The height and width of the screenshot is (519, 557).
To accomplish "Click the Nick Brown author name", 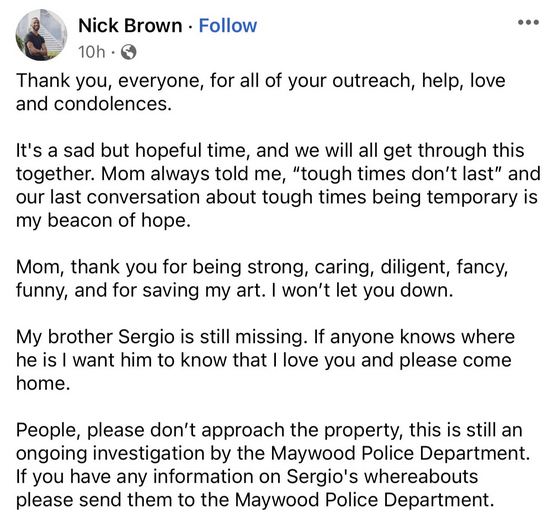I will coord(130,26).
